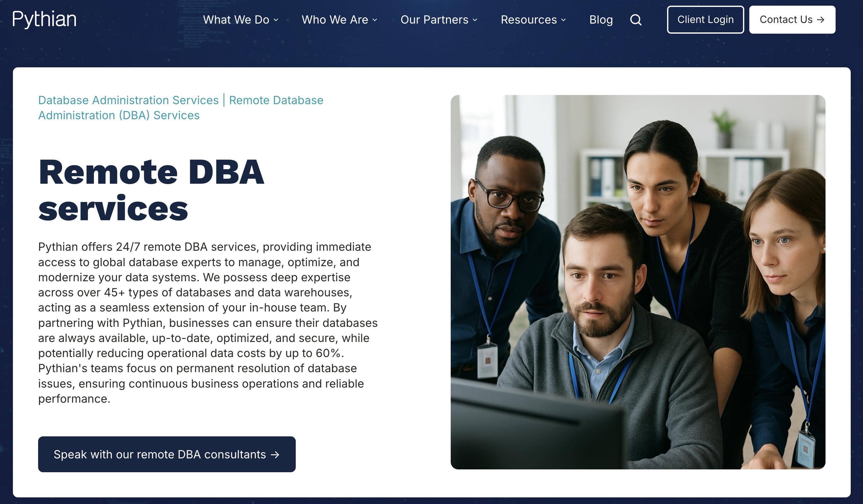Image resolution: width=863 pixels, height=504 pixels.
Task: Click the Contact Us button
Action: click(x=792, y=20)
